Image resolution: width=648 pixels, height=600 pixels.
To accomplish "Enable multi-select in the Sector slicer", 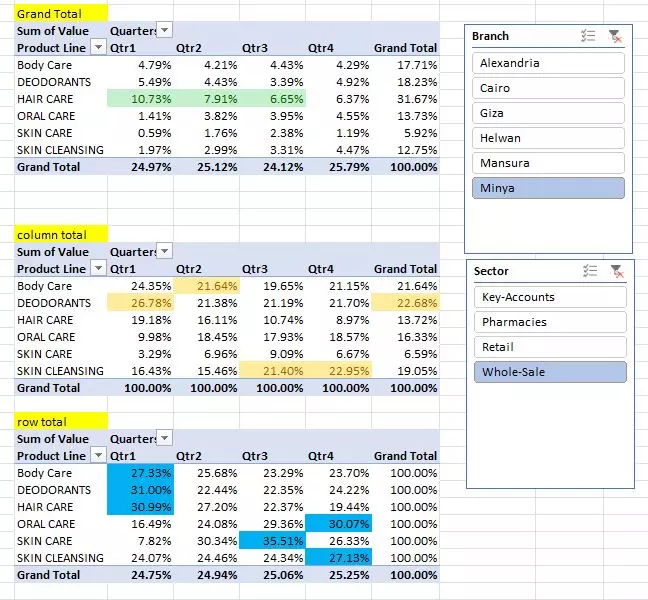I will point(588,271).
